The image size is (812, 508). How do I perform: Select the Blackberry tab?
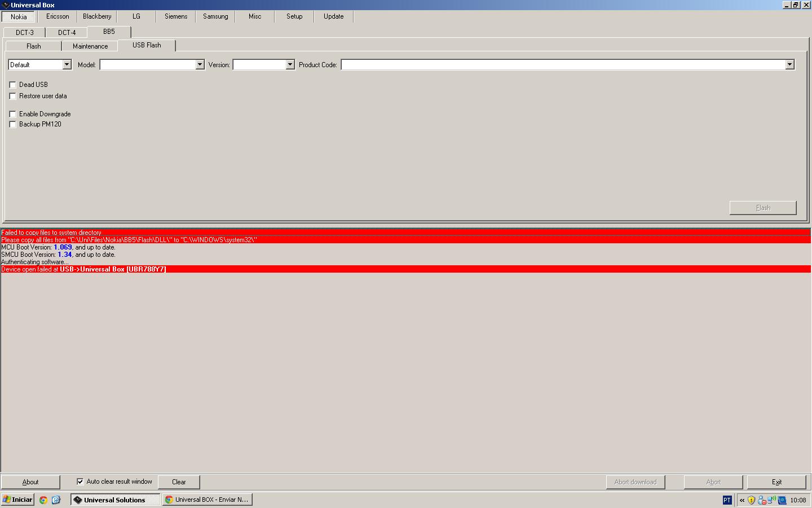(97, 16)
